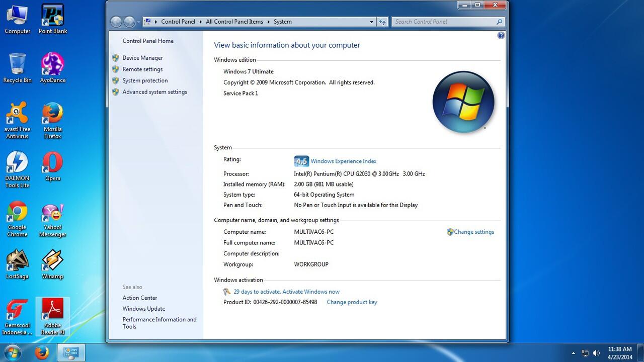Click Change product key

click(x=352, y=302)
